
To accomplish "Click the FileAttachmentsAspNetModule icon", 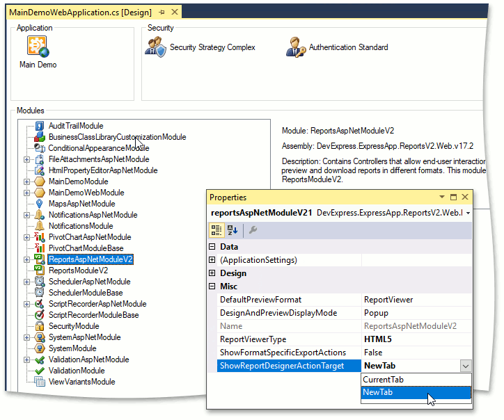I will pos(40,159).
